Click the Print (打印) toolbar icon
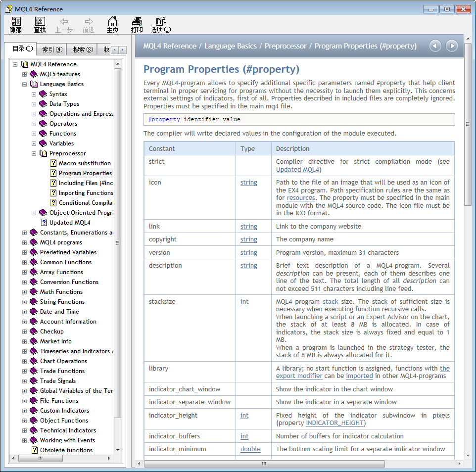 tap(137, 25)
